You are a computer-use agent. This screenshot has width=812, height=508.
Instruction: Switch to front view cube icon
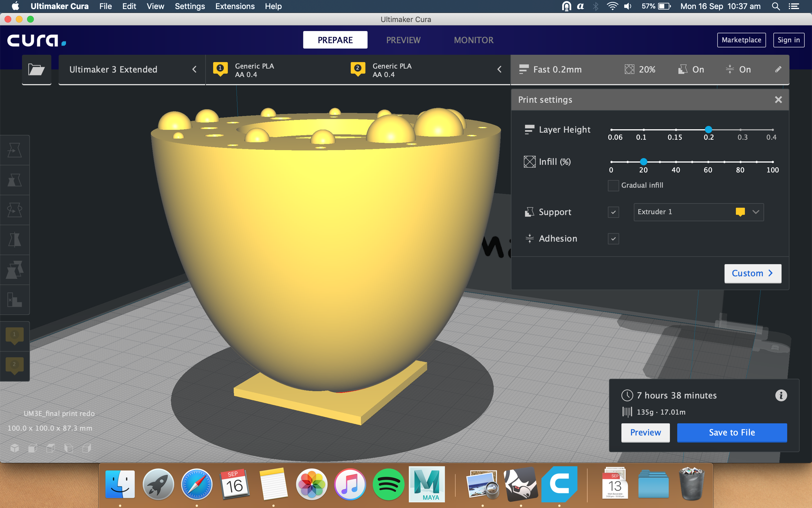click(x=32, y=448)
